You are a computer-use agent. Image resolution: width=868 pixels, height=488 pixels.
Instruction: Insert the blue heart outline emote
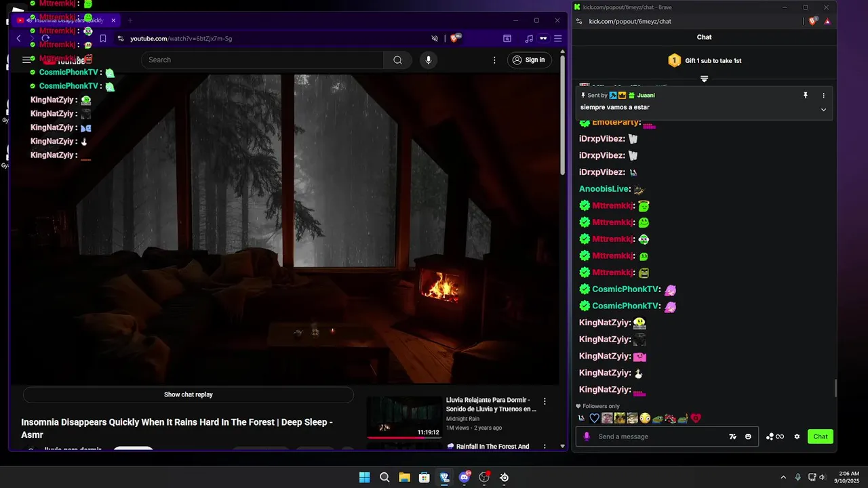(x=594, y=418)
